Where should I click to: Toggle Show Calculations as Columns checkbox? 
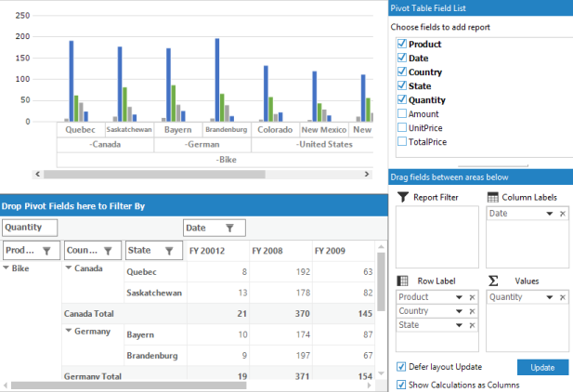click(401, 385)
